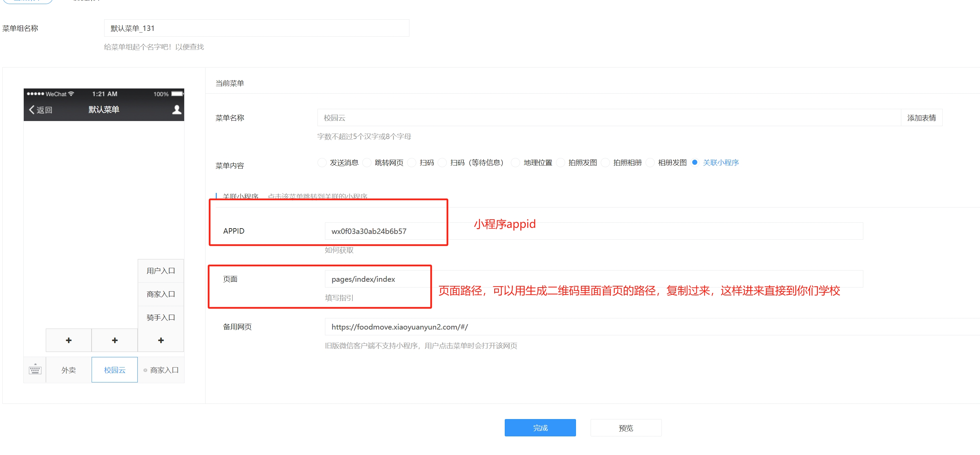The image size is (980, 455).
Task: Select the 相册发图 radio option
Action: click(650, 163)
